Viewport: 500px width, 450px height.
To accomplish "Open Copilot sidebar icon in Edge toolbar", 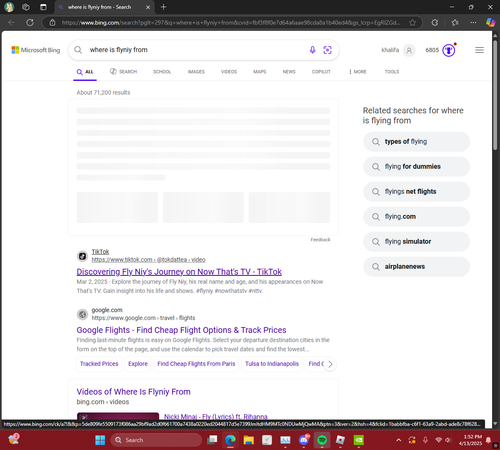I will tap(490, 22).
